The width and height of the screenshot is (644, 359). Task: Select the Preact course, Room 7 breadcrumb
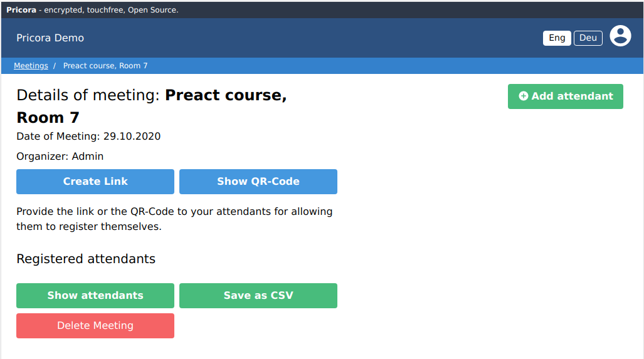(105, 66)
